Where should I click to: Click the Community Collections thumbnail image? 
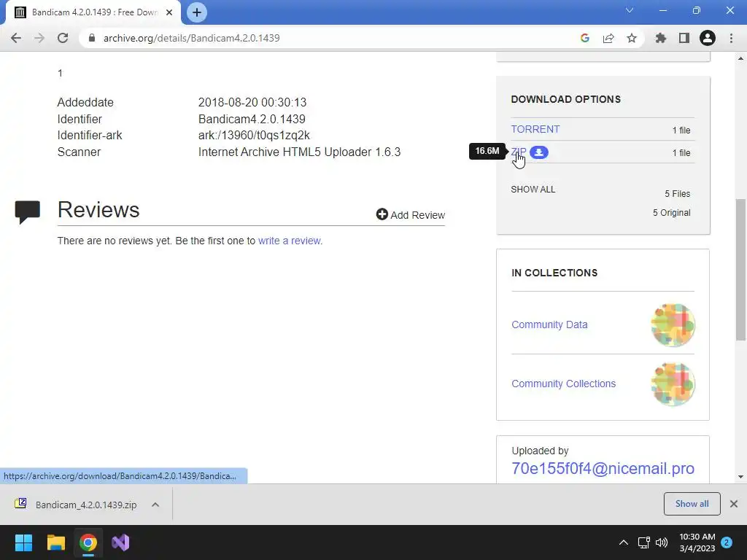(x=673, y=384)
